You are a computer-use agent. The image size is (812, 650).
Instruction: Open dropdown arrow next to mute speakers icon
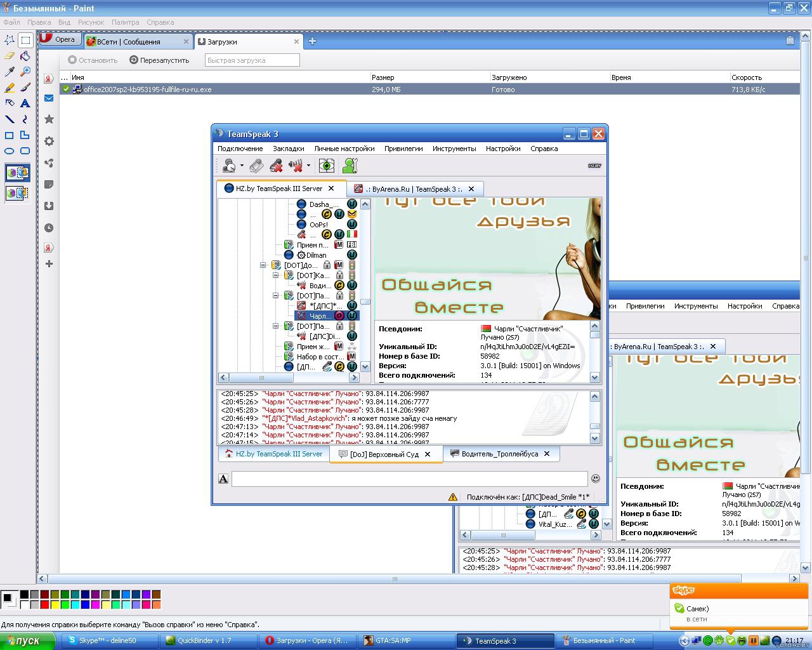(x=308, y=166)
